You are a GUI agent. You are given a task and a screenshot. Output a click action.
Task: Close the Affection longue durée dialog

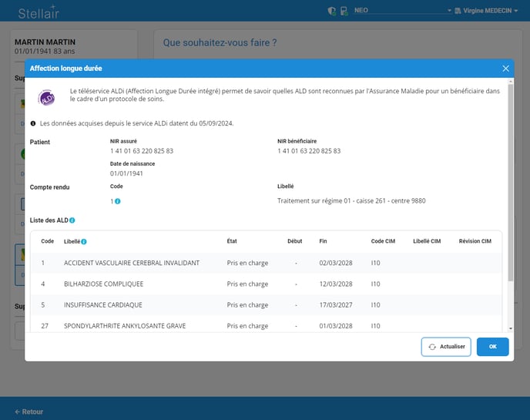[x=505, y=69]
